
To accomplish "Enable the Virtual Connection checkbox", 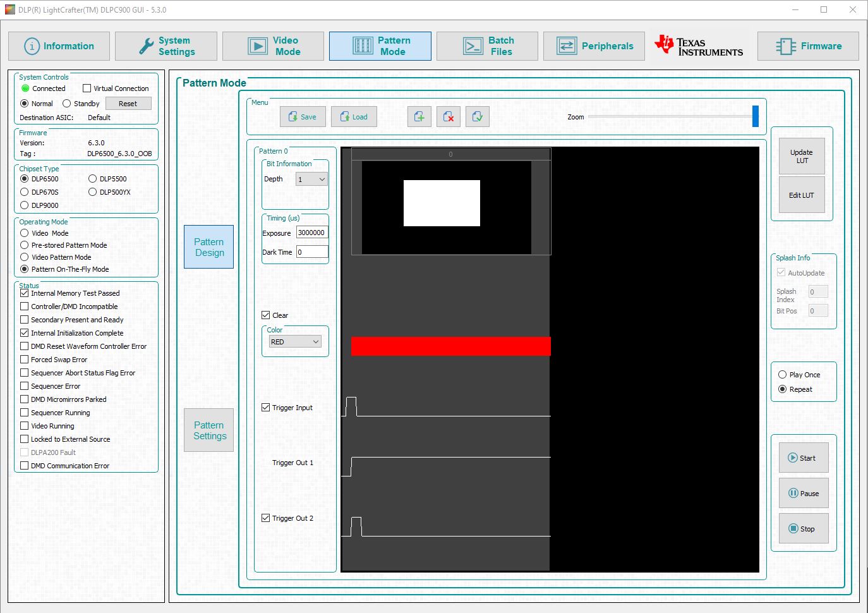I will tap(87, 88).
